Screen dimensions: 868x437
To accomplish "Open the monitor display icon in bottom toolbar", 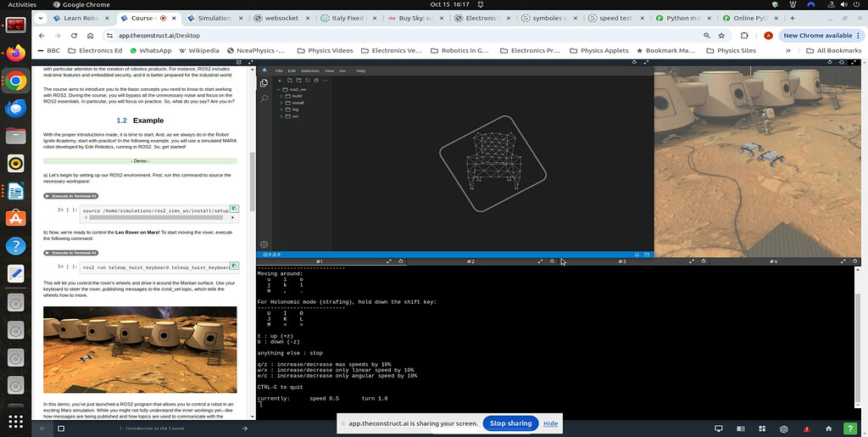I will tap(719, 429).
